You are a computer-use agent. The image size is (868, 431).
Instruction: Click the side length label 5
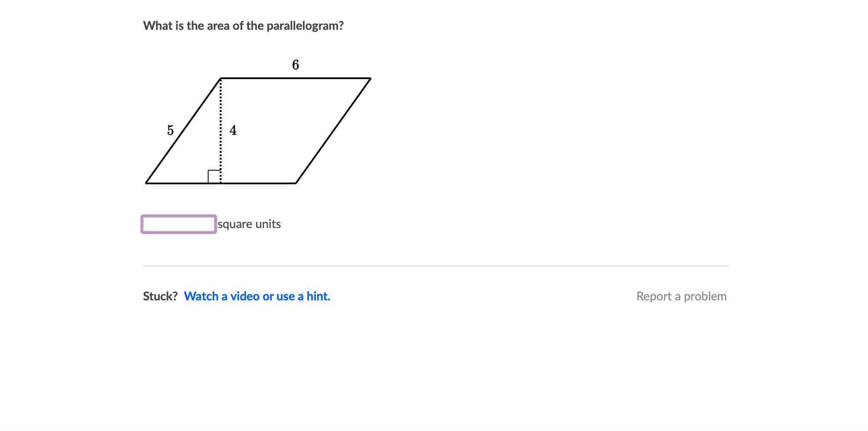point(170,130)
